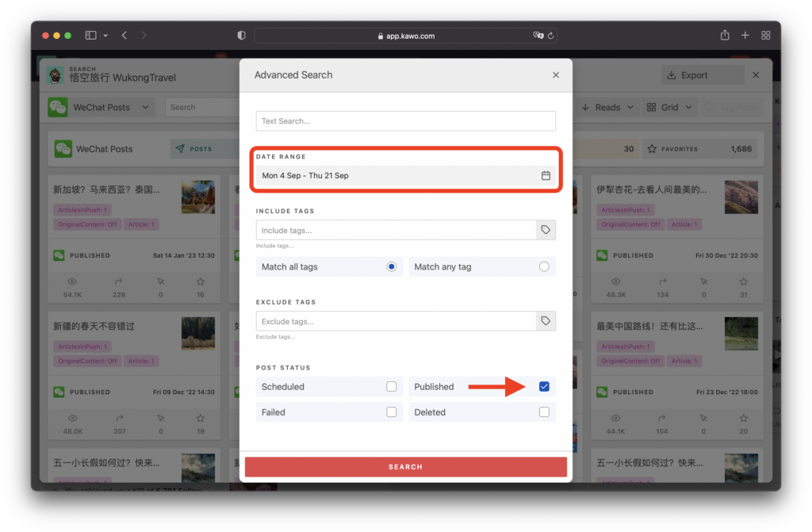The image size is (812, 532).
Task: Click the Search field in the background toolbar
Action: pos(202,107)
